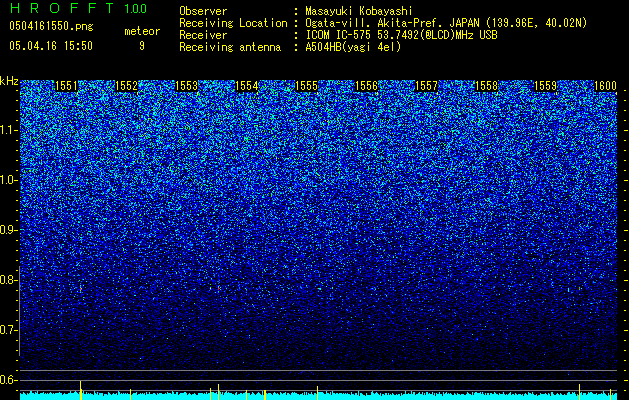Click the 1557 time label
The image size is (629, 400).
click(x=426, y=86)
